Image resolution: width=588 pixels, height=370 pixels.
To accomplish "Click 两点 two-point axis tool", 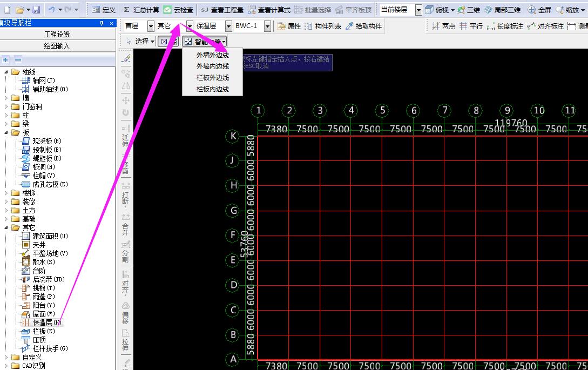I will (444, 26).
